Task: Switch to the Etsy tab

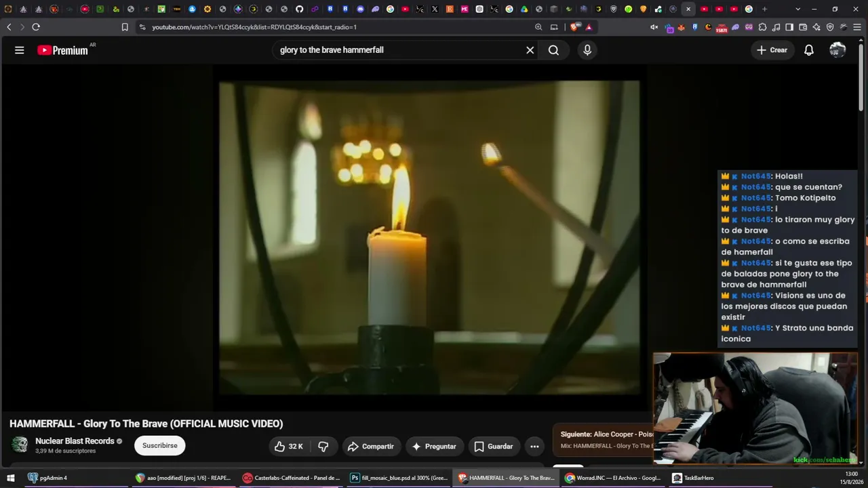Action: click(450, 9)
